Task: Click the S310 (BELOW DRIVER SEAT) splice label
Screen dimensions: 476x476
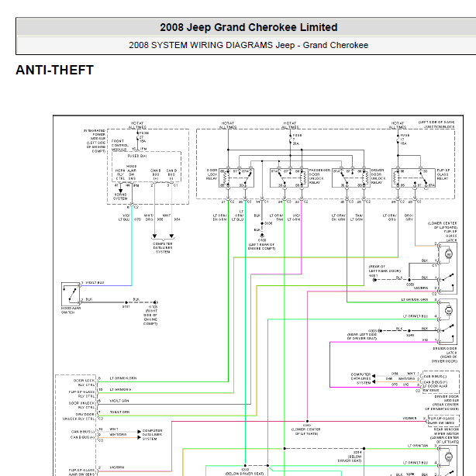Action: tap(245, 472)
